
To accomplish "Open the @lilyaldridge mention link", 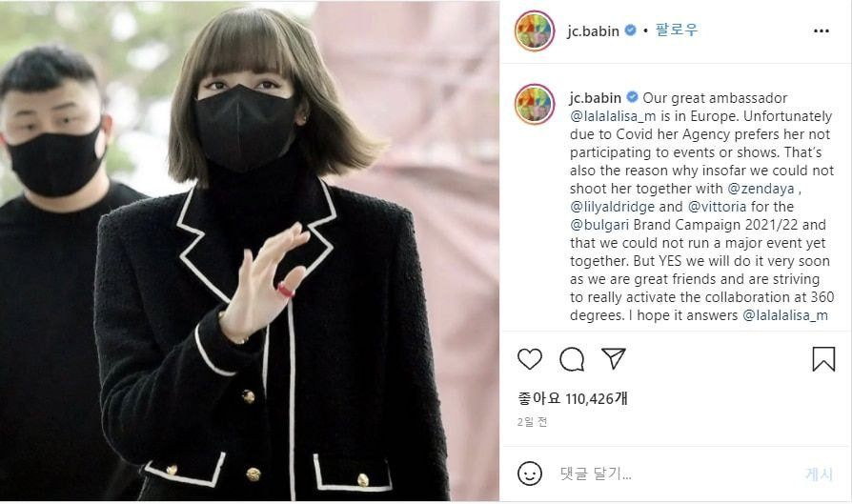I will tap(613, 207).
